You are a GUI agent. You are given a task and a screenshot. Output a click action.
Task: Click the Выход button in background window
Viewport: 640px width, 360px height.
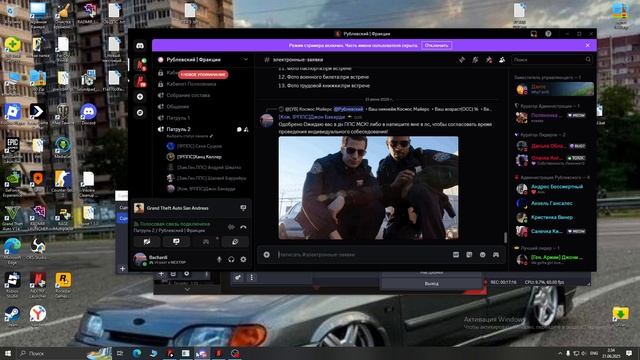[431, 284]
